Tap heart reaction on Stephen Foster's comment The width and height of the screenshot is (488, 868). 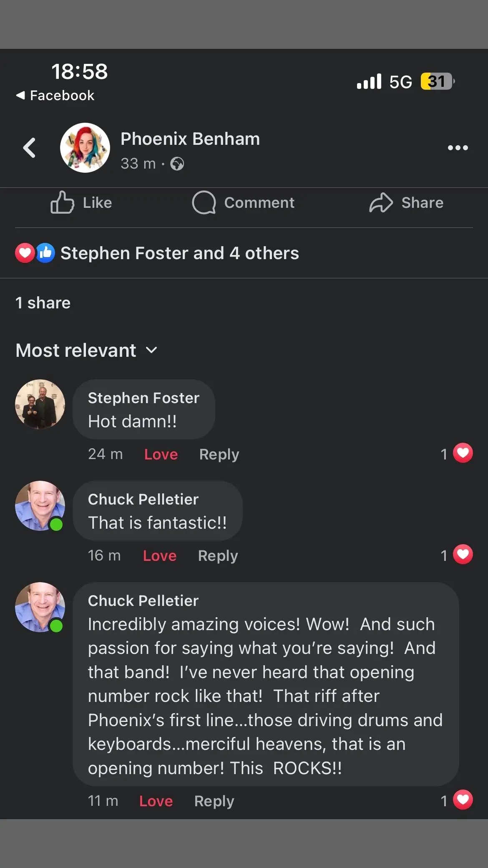463,453
